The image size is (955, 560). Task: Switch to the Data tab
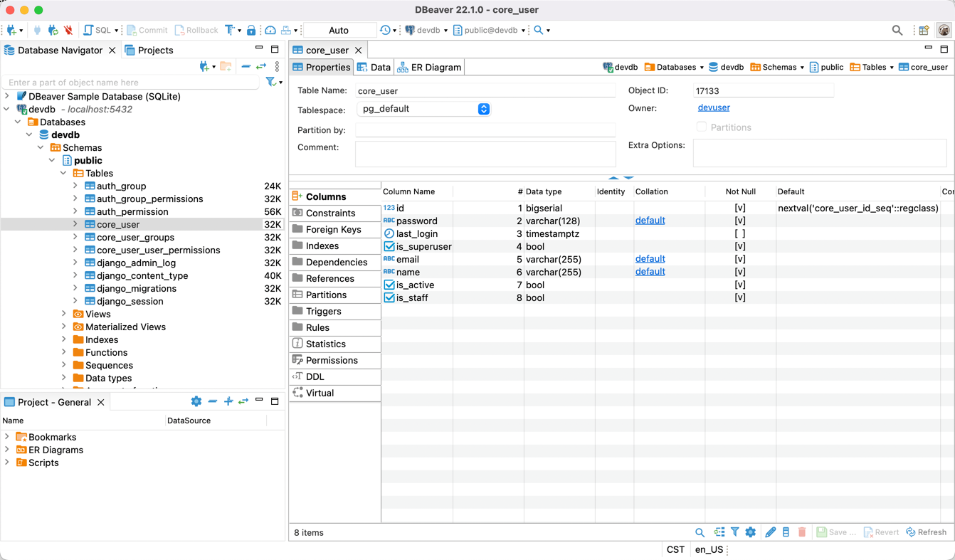tap(374, 67)
